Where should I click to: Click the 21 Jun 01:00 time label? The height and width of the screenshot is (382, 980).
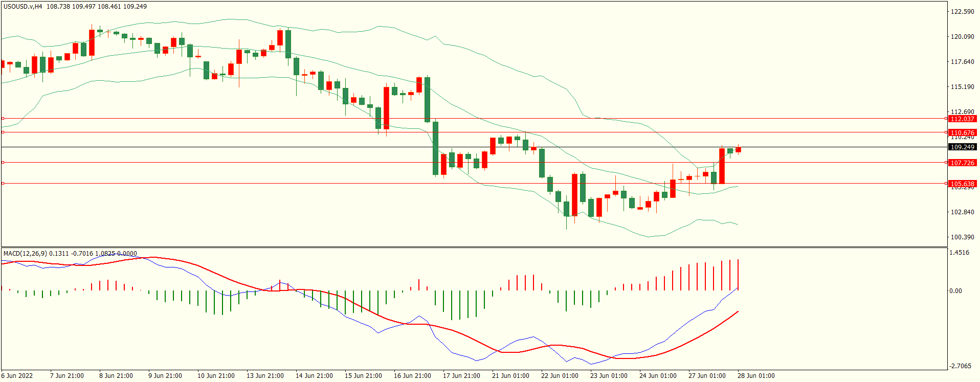pos(510,376)
